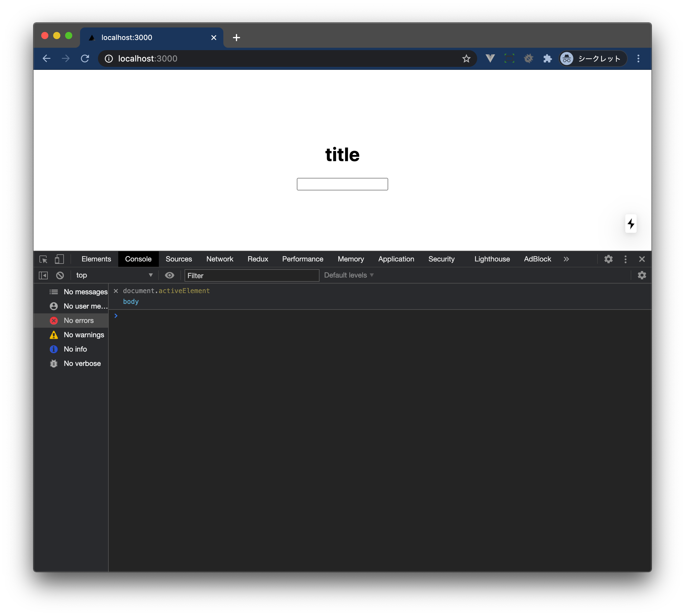The width and height of the screenshot is (685, 616).
Task: Switch to the AdBlock panel
Action: pos(537,259)
